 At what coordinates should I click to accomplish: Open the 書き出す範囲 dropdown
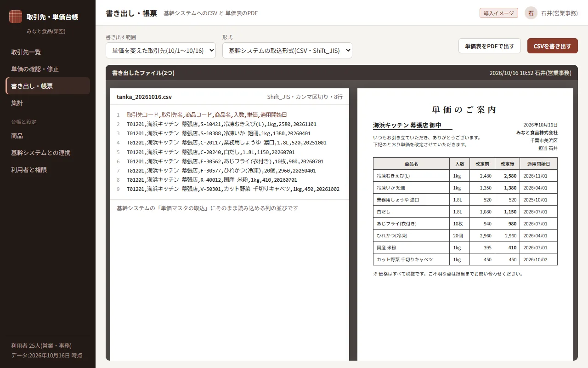(161, 51)
